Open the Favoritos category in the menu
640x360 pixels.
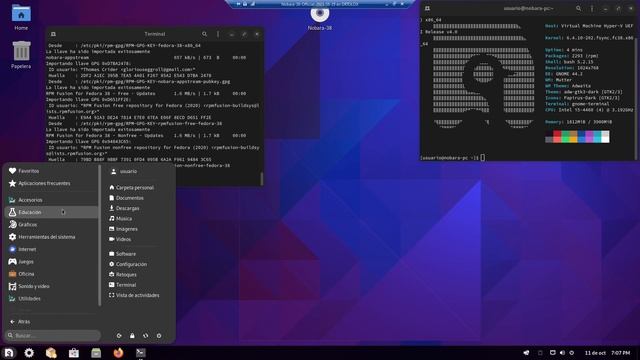click(x=51, y=171)
